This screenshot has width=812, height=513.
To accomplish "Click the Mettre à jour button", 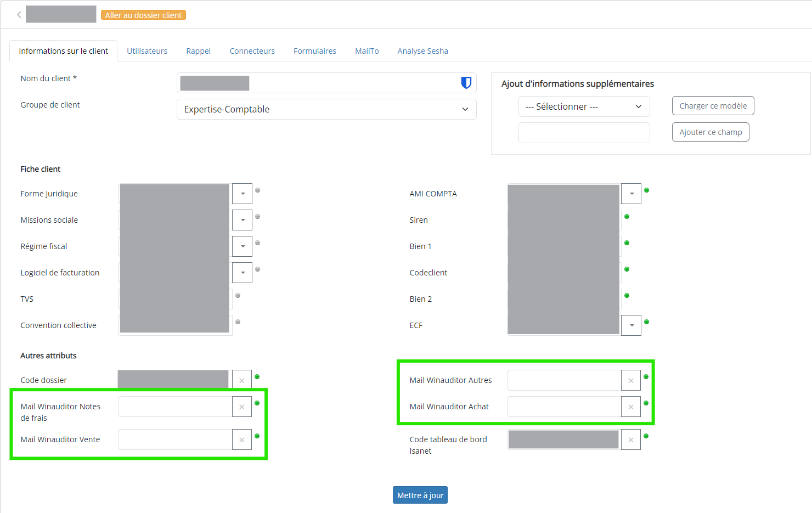I will coord(420,495).
